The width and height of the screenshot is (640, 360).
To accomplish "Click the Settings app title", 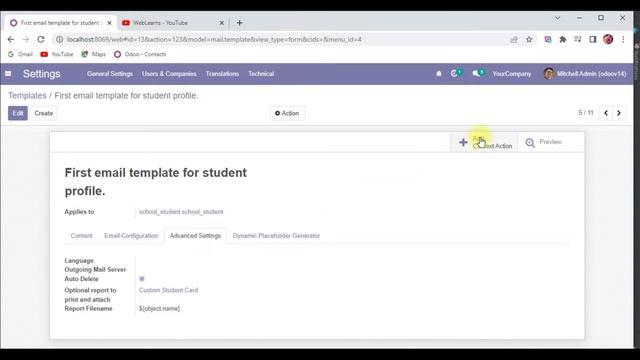I will [x=42, y=74].
